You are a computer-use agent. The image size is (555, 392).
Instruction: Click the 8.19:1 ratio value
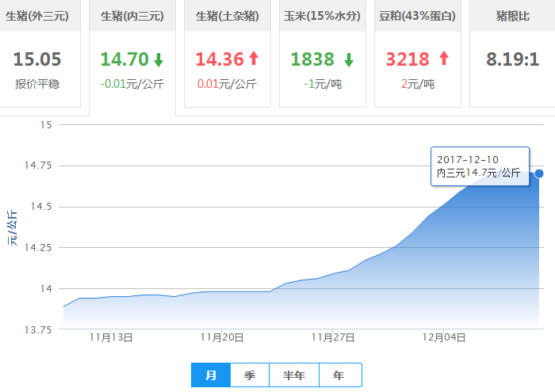[512, 59]
